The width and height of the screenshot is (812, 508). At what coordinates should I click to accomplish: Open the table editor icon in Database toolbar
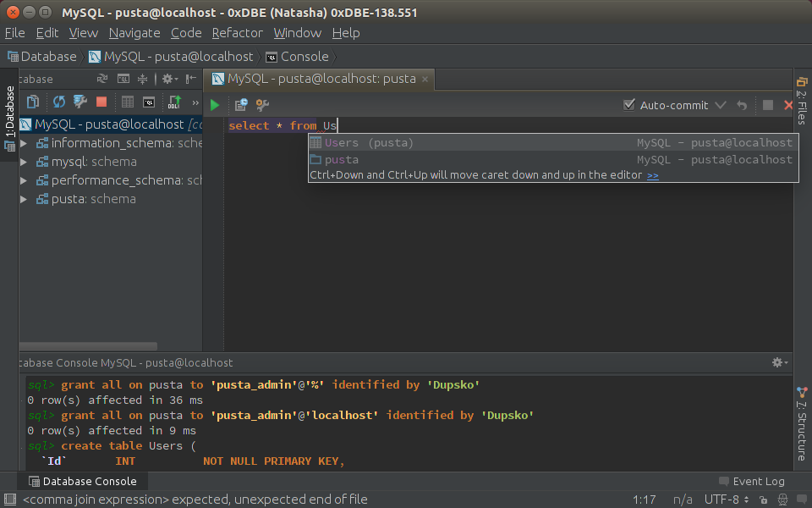[128, 102]
